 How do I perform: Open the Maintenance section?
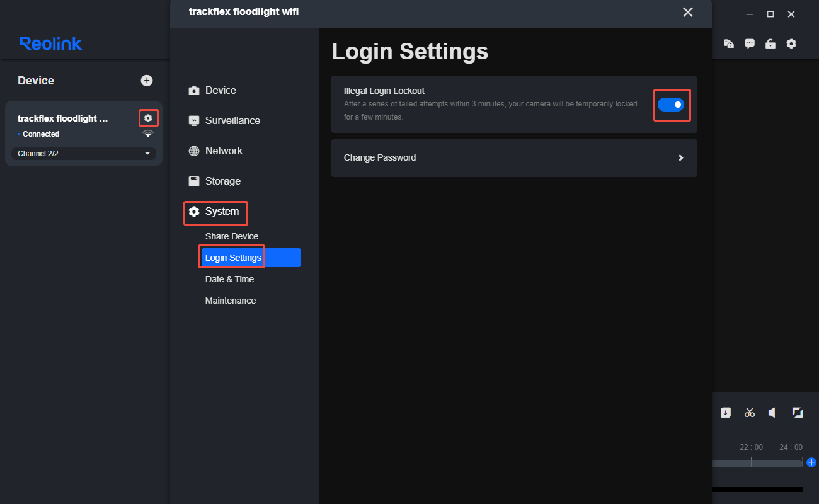pos(230,301)
